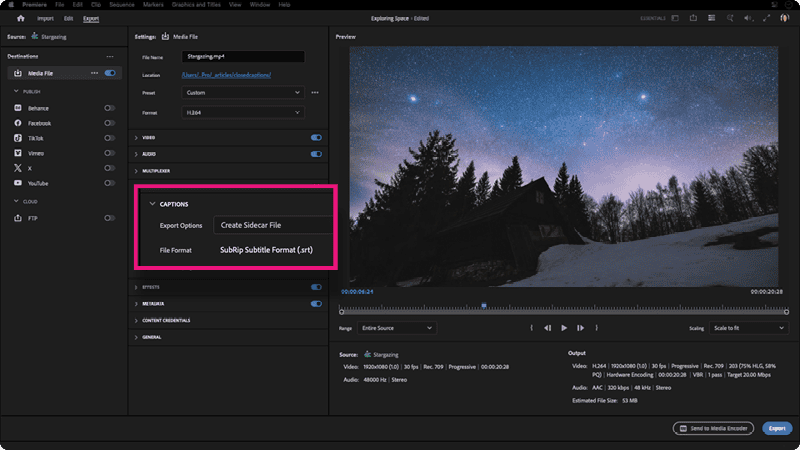Enter full screen with the arrows icon
The width and height of the screenshot is (800, 450).
click(766, 18)
